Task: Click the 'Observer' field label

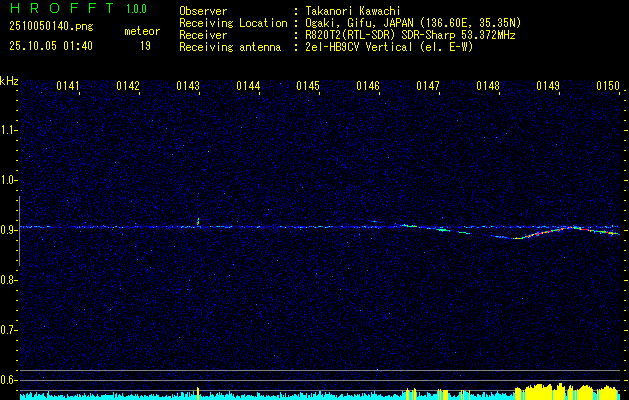Action: point(203,11)
